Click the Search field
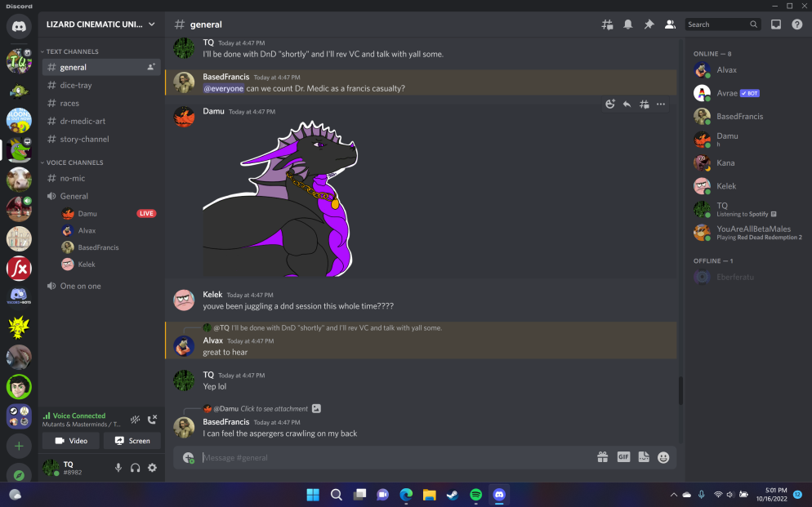 click(x=723, y=24)
